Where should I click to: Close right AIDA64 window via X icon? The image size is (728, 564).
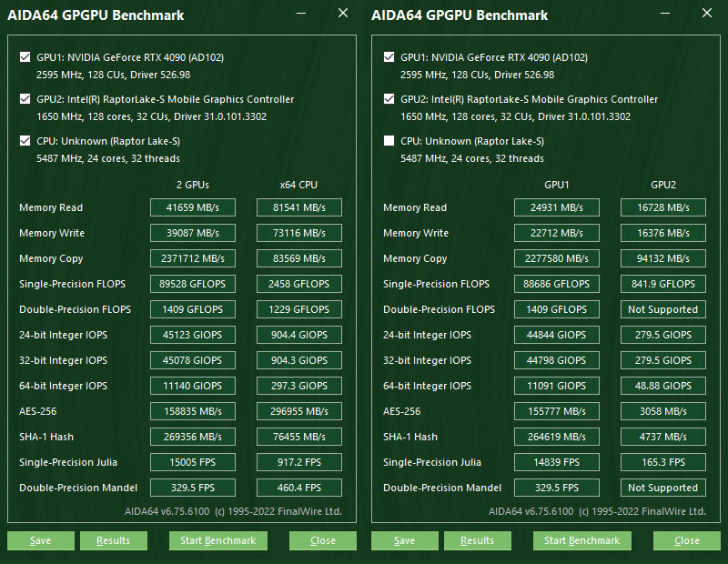tap(707, 13)
